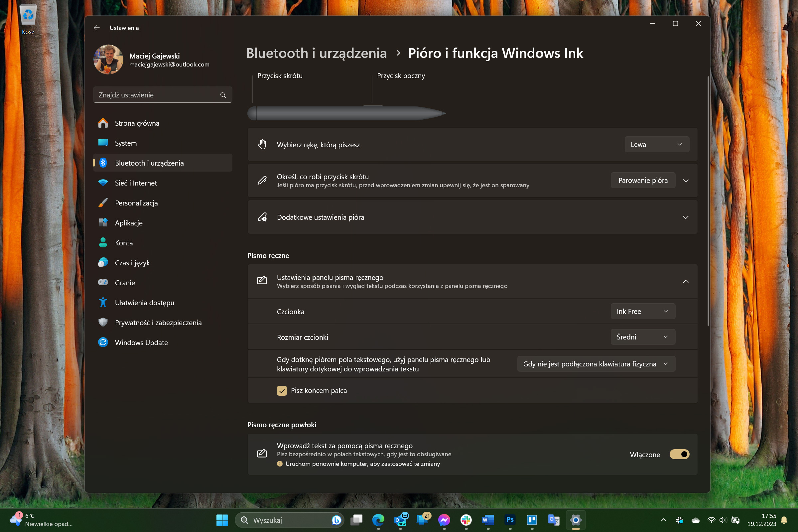This screenshot has width=798, height=532.
Task: Expand the shortcut button settings chevron
Action: click(x=686, y=181)
